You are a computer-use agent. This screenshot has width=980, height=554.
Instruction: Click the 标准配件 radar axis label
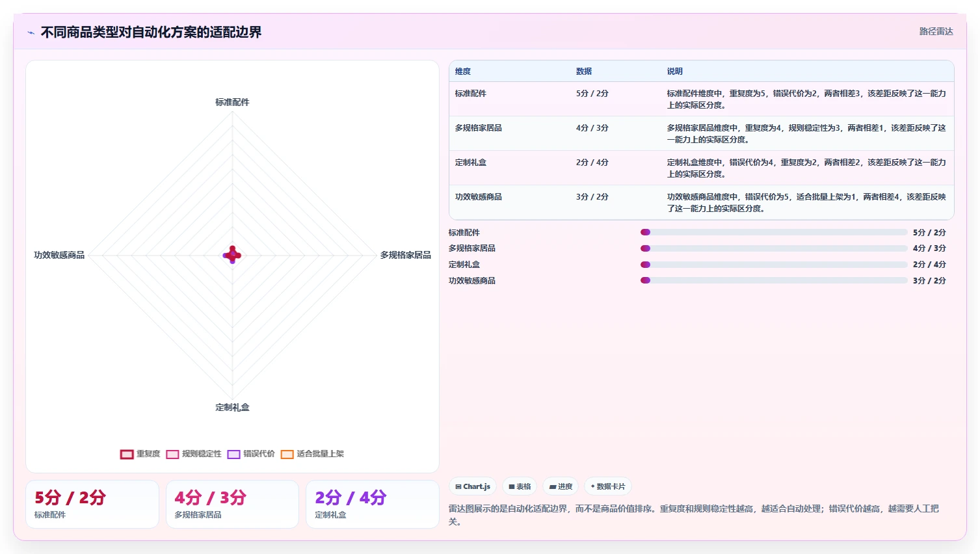(232, 102)
